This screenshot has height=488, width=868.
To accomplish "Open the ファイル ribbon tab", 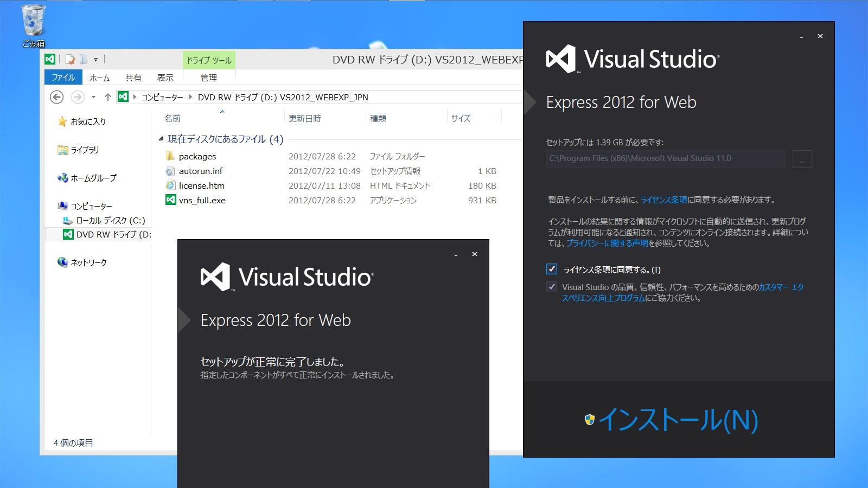I will coord(63,78).
